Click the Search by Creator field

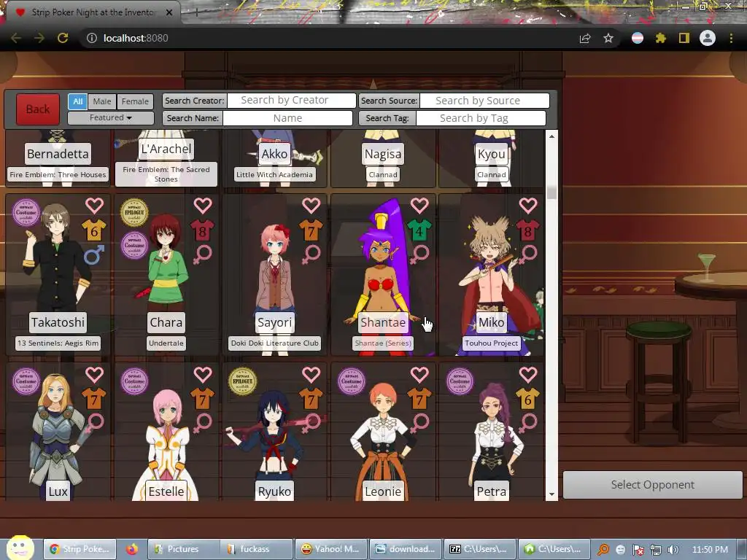(x=292, y=101)
